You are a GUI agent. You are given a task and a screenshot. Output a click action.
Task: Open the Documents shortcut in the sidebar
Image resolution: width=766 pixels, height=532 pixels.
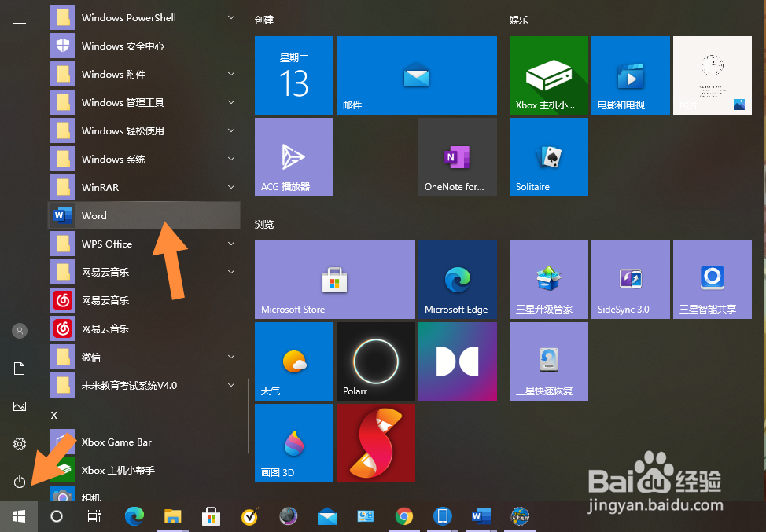tap(20, 369)
